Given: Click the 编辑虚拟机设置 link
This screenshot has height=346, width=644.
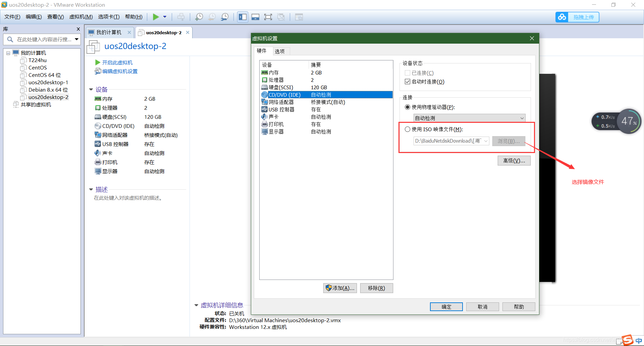Looking at the screenshot, I should [120, 71].
